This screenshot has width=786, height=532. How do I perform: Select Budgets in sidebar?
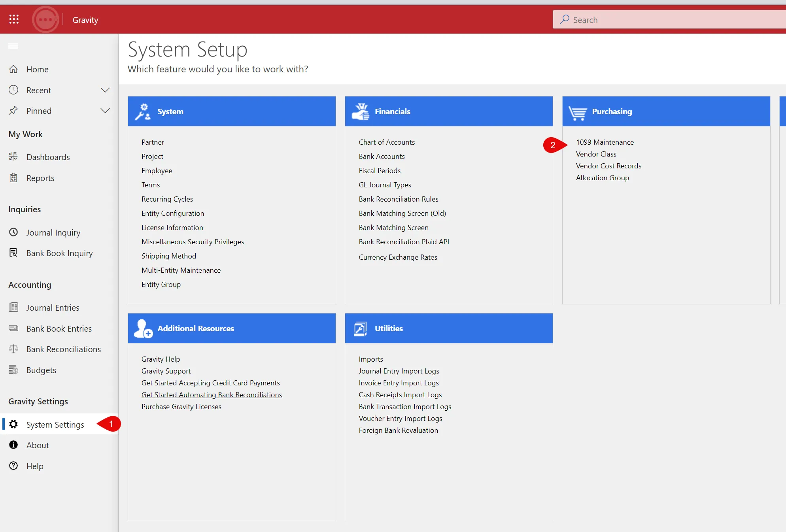(41, 370)
